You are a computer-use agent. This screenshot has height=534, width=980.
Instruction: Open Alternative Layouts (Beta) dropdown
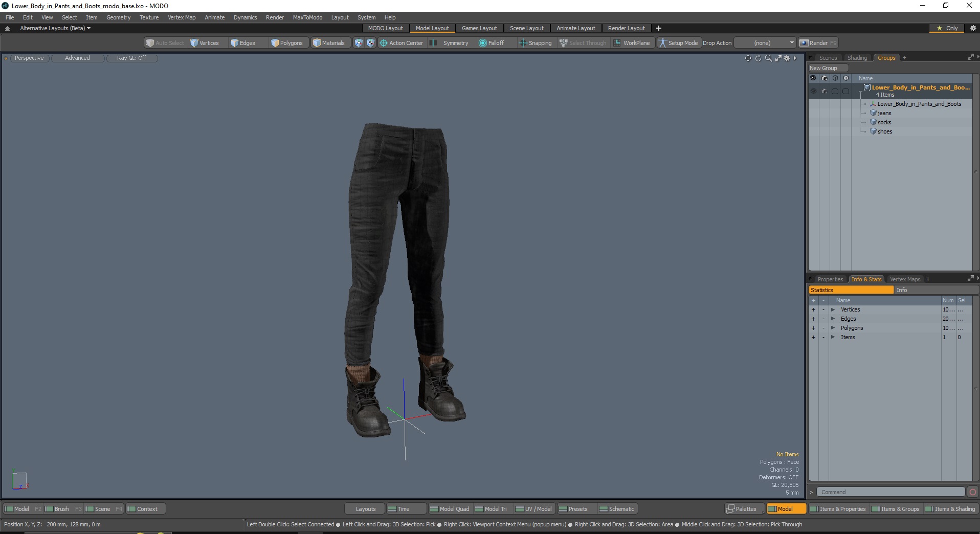pos(55,28)
